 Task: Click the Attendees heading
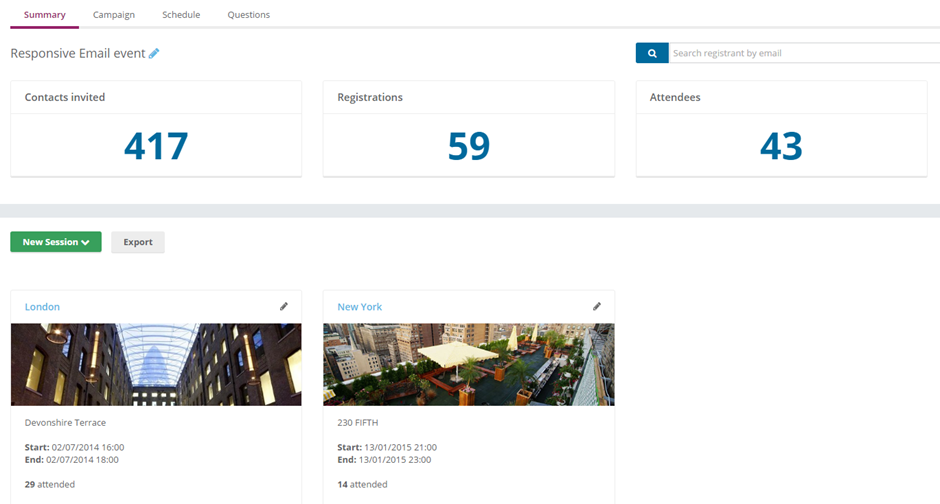click(675, 97)
